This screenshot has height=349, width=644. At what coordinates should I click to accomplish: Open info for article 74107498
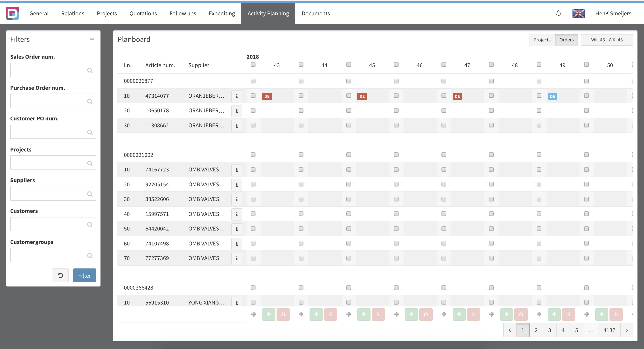click(x=237, y=244)
